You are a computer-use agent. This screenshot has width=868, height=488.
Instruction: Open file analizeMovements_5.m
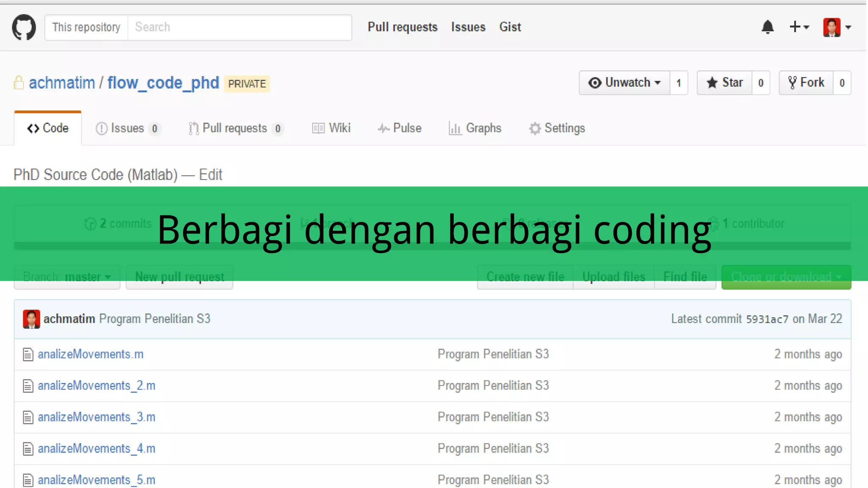coord(97,480)
